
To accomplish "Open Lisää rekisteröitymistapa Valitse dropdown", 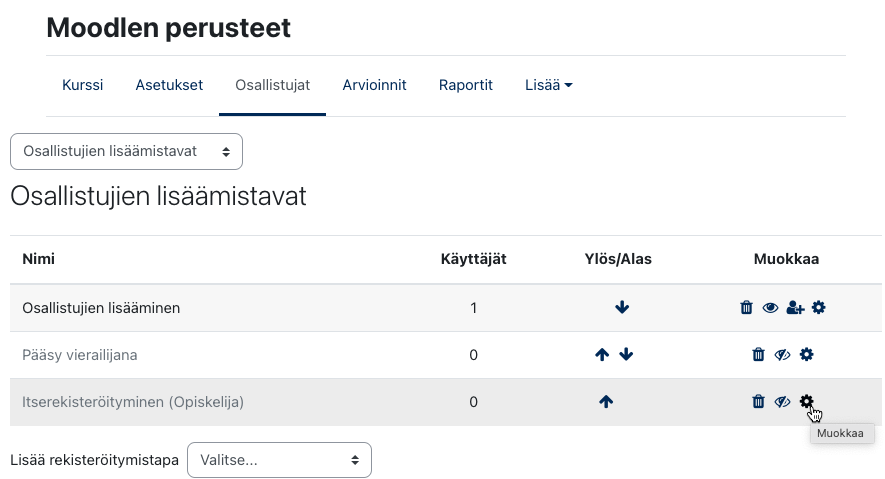I will pyautogui.click(x=279, y=460).
